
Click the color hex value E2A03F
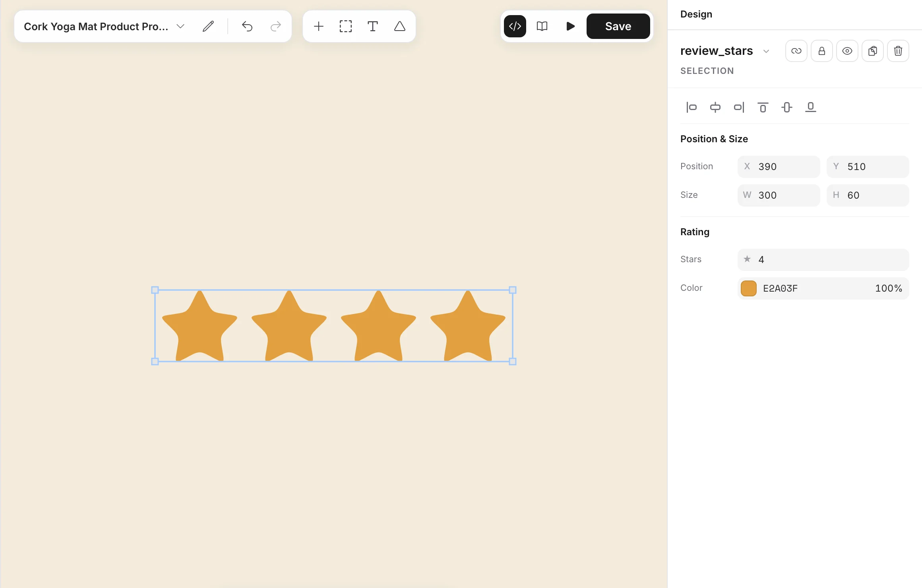(780, 288)
